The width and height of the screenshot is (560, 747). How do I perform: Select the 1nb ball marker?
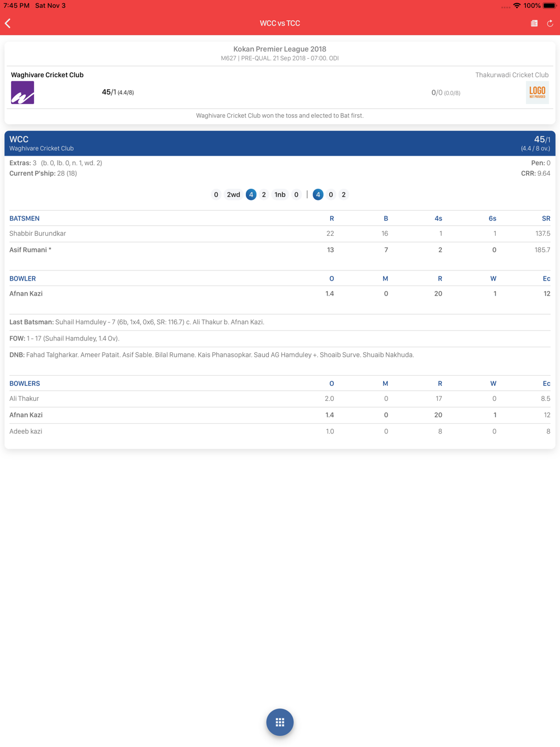280,194
